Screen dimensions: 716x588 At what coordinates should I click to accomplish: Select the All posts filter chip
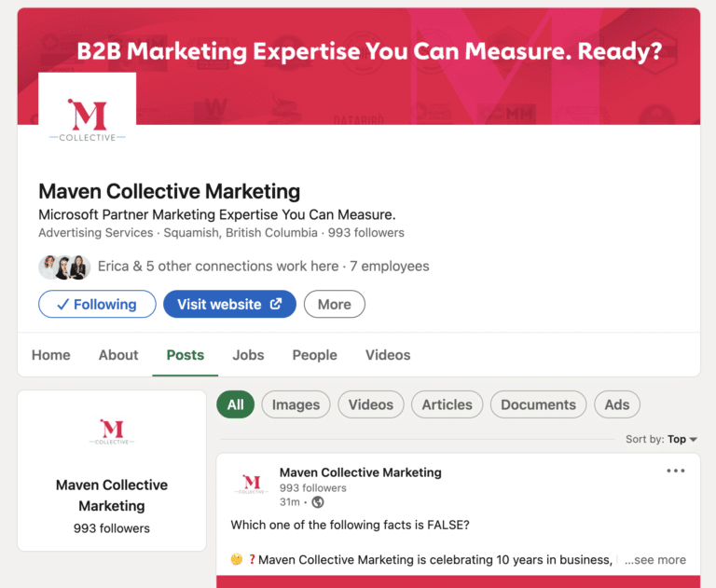click(236, 404)
